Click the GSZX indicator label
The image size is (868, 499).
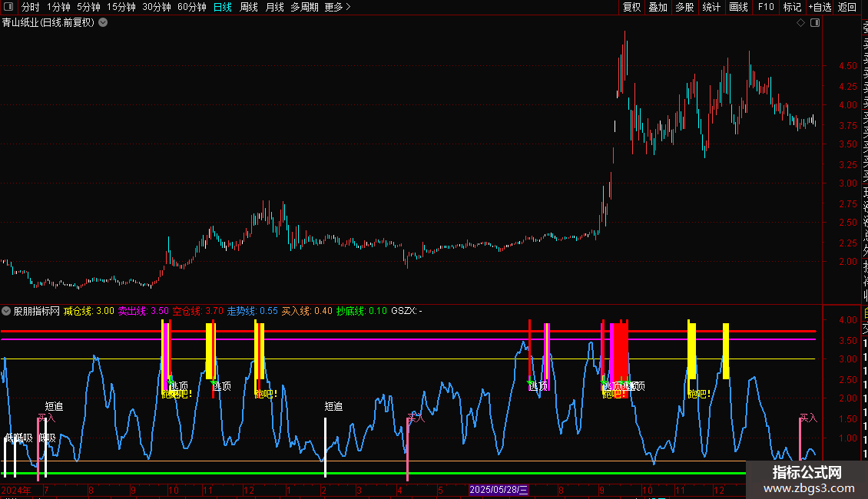pos(406,311)
